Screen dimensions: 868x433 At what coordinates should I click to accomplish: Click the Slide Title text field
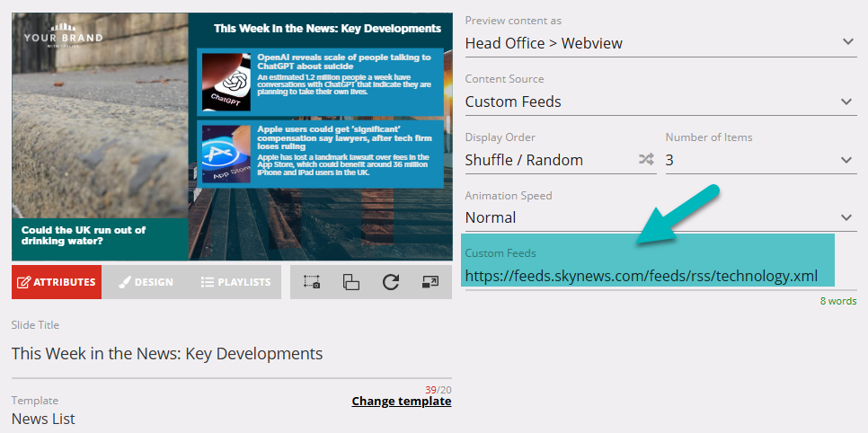pos(231,353)
